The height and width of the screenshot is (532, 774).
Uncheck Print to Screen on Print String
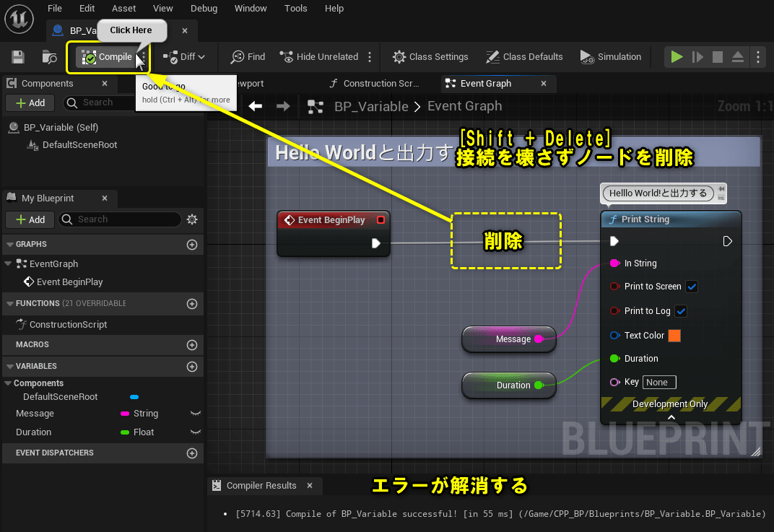coord(691,287)
